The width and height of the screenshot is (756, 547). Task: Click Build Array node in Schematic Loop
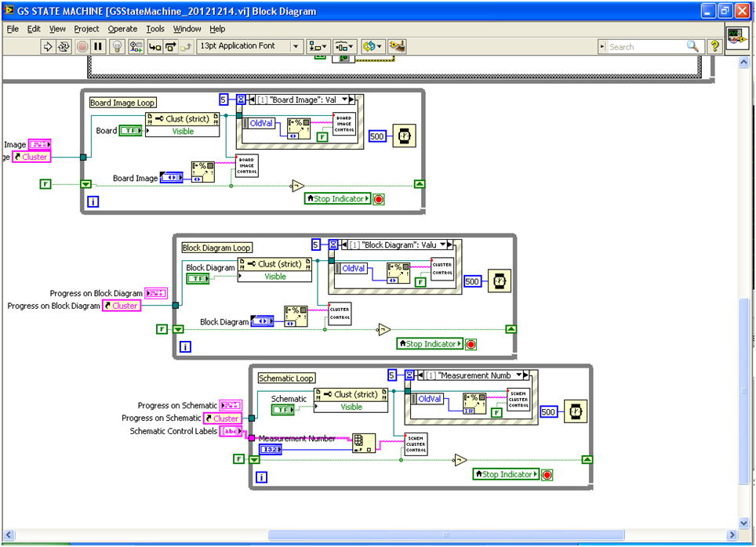tap(362, 443)
